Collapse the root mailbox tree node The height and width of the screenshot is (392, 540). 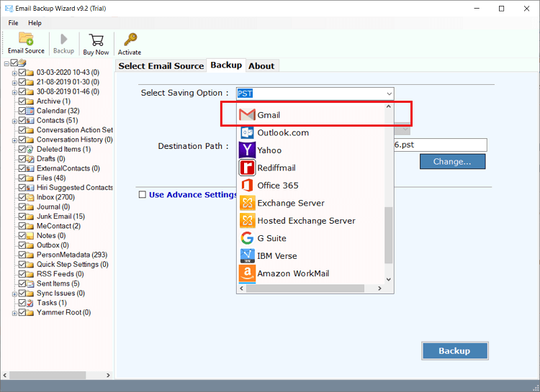click(x=6, y=63)
